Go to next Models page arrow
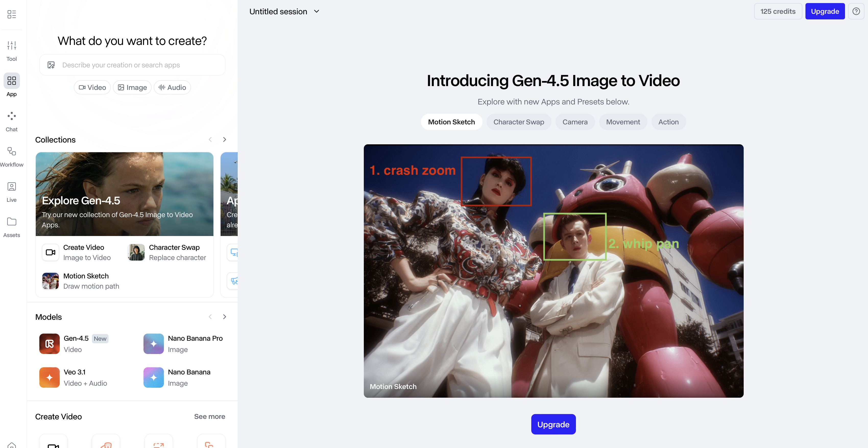The width and height of the screenshot is (868, 448). (224, 316)
